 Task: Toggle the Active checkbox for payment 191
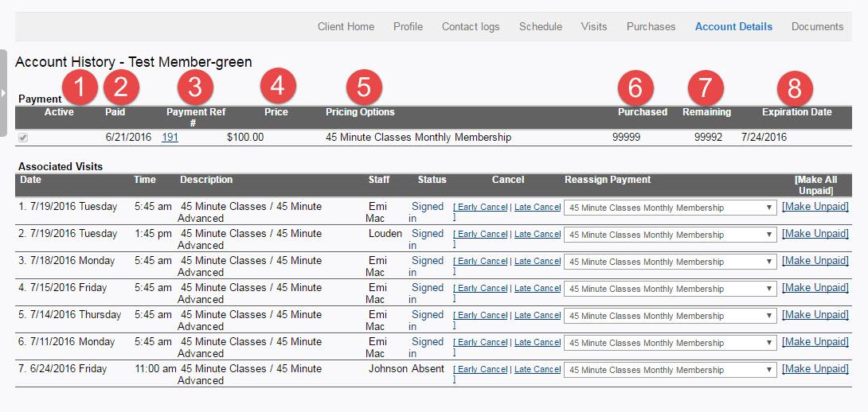(23, 138)
